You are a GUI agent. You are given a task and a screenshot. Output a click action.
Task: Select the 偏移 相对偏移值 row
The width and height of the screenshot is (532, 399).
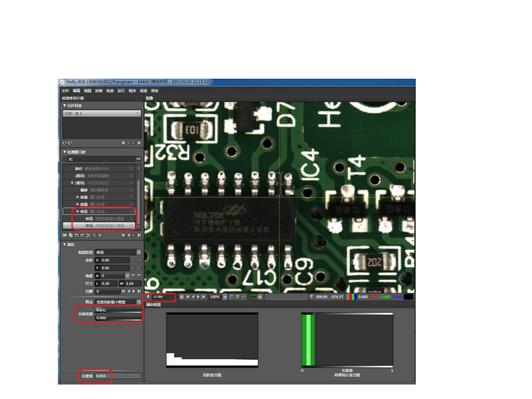click(x=98, y=190)
